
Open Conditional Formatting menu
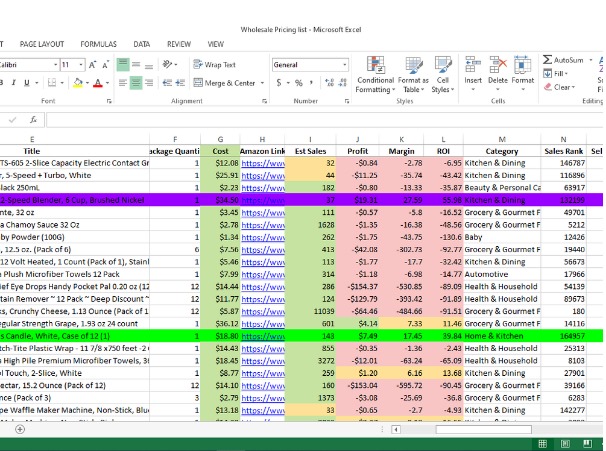[375, 75]
